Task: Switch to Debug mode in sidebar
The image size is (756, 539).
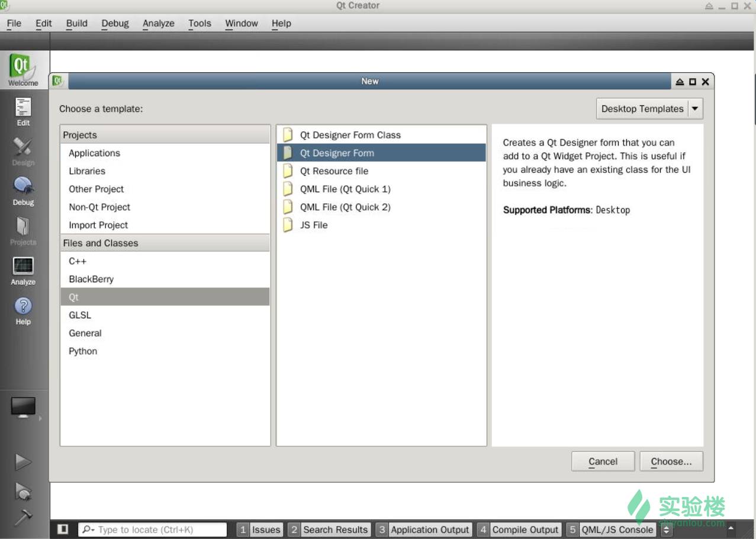Action: click(x=23, y=191)
